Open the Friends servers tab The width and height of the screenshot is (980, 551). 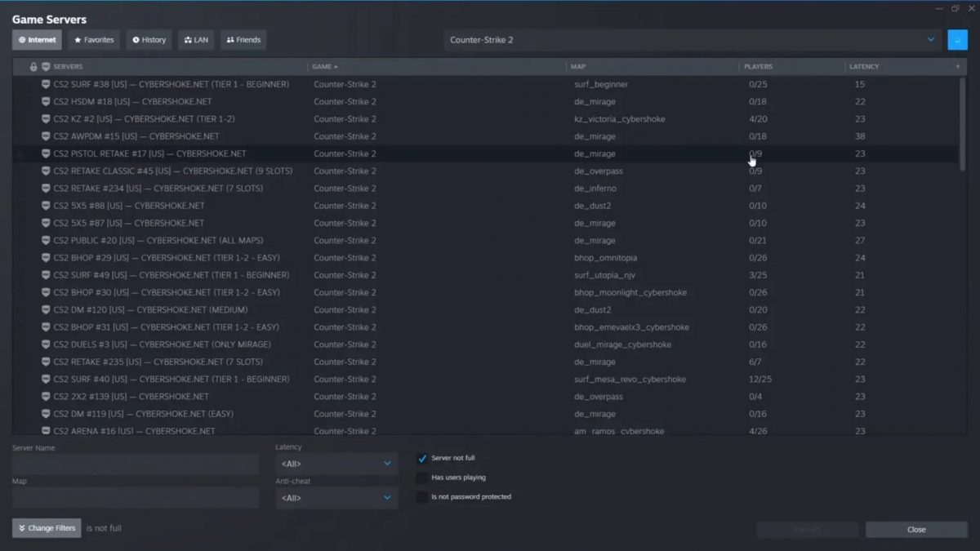point(243,39)
